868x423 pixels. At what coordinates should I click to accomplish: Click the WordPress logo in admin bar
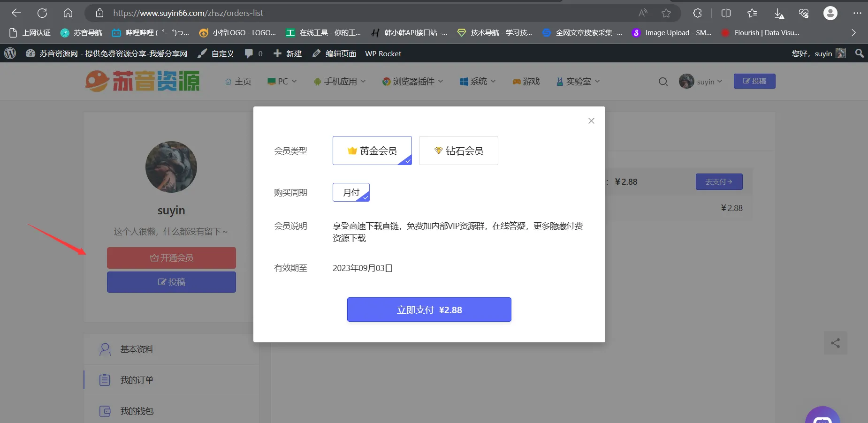[10, 53]
